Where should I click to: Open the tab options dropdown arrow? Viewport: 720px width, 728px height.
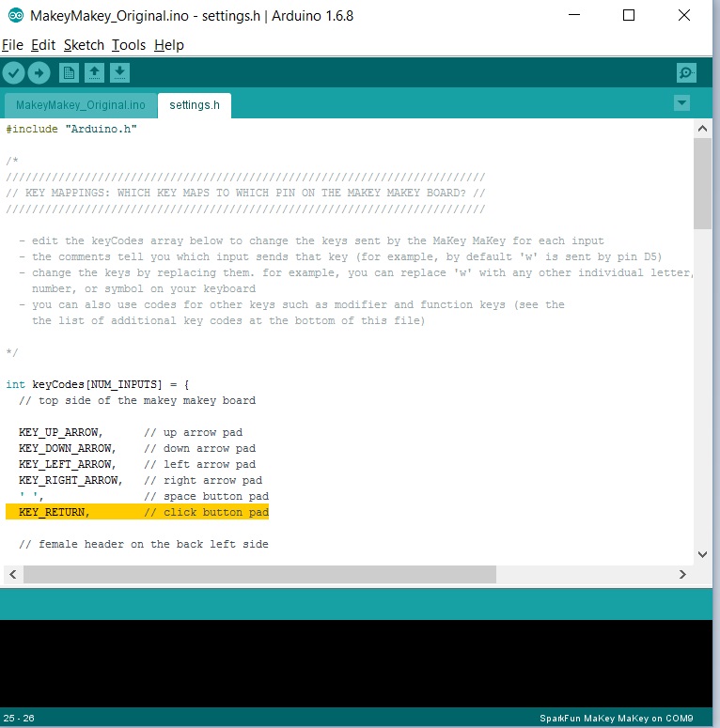[681, 102]
